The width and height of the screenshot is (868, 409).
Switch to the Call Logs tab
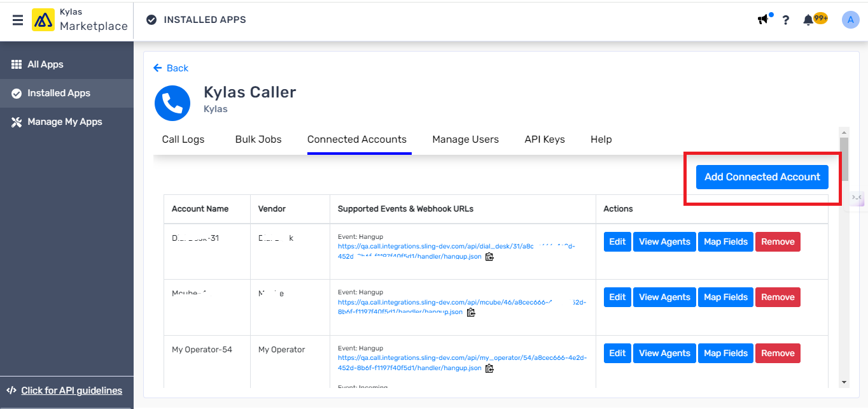click(x=183, y=140)
